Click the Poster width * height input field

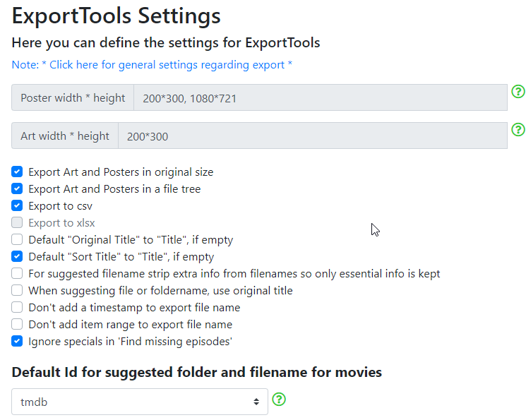pos(321,97)
